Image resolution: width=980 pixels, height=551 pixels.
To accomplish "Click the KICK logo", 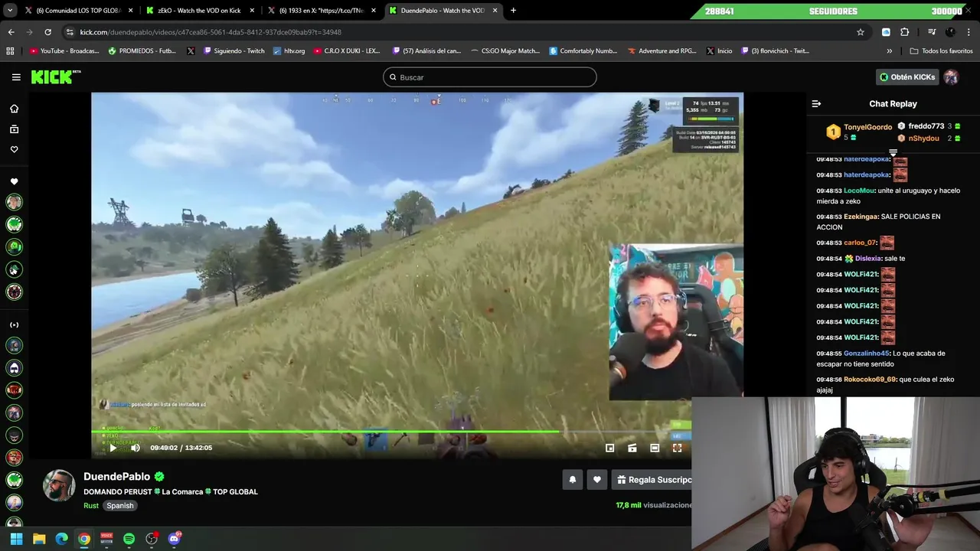I will point(55,77).
